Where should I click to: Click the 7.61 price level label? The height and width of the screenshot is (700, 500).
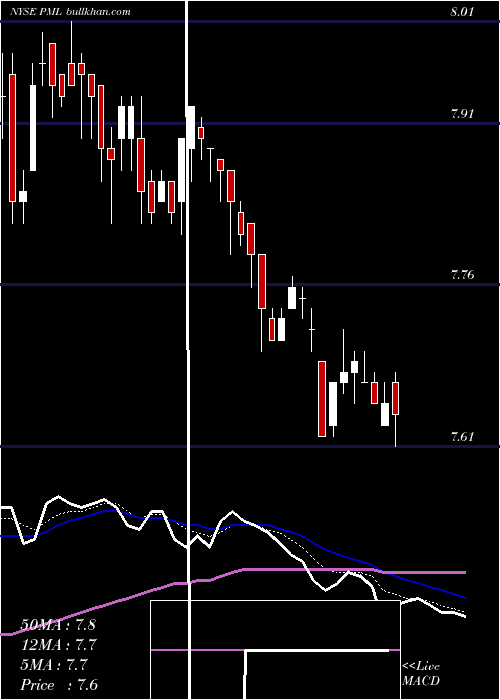coord(462,436)
